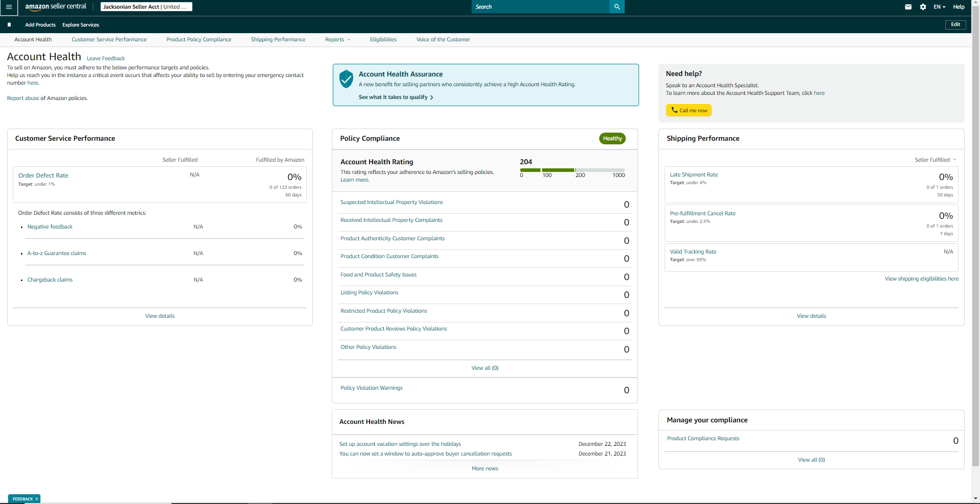The height and width of the screenshot is (504, 980).
Task: Open the hamburger navigation menu
Action: point(9,7)
